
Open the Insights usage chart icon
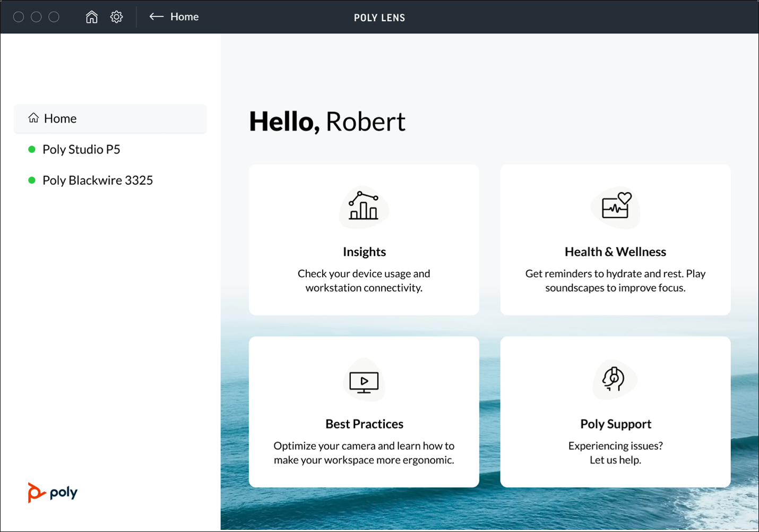(x=364, y=207)
